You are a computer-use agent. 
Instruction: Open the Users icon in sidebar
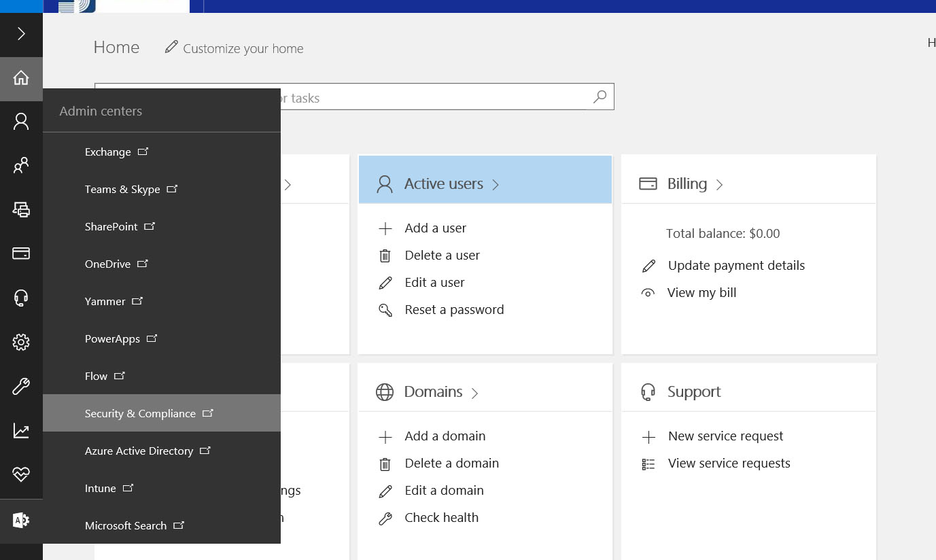click(21, 122)
